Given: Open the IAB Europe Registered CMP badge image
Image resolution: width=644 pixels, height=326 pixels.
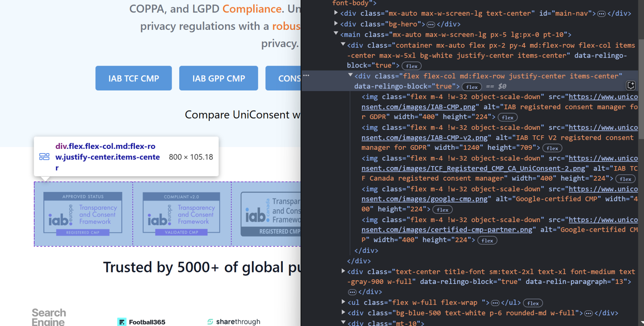Looking at the screenshot, I should coord(83,214).
